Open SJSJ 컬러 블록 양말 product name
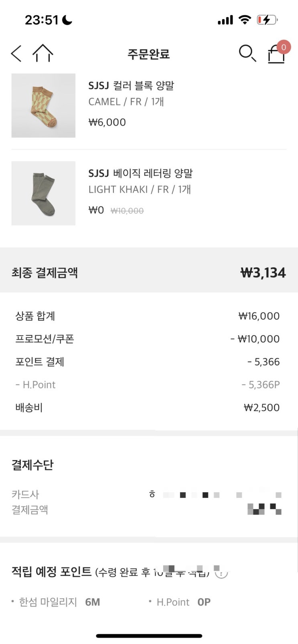Viewport: 298px width, 644px height. coord(131,85)
